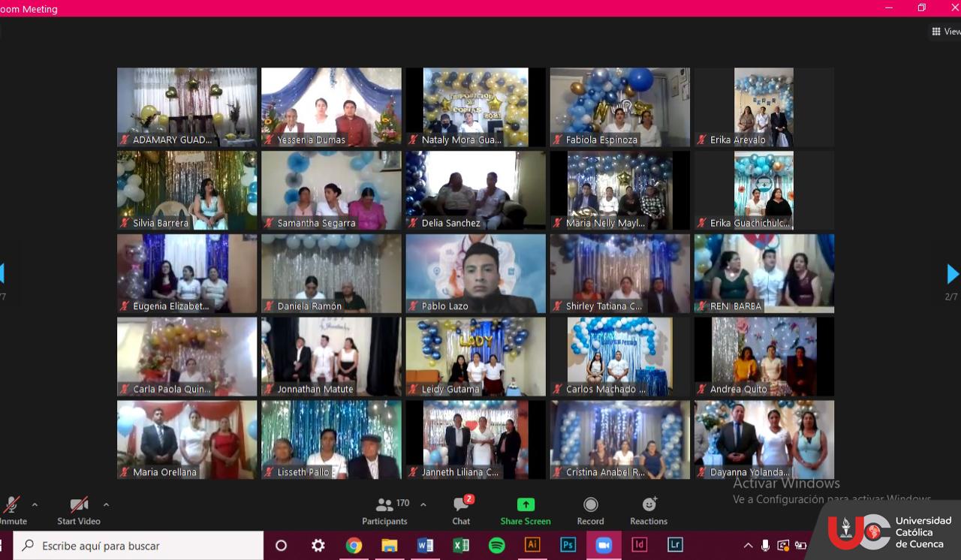The height and width of the screenshot is (560, 961).
Task: Select Pablo Lazo video tile
Action: pyautogui.click(x=475, y=274)
